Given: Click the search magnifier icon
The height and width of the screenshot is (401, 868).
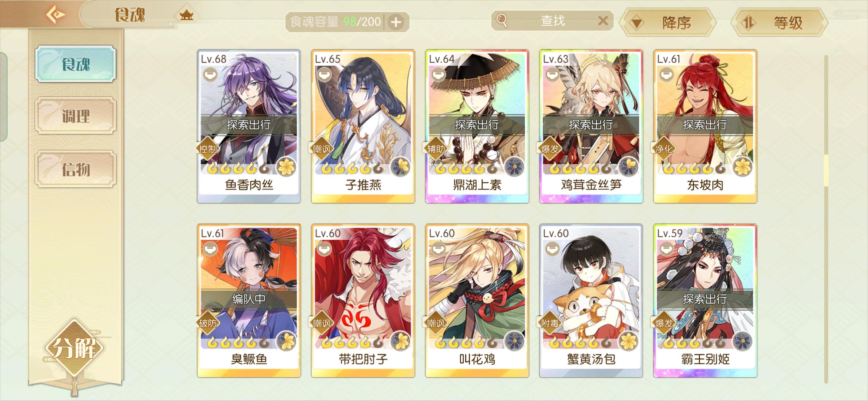Looking at the screenshot, I should point(502,20).
